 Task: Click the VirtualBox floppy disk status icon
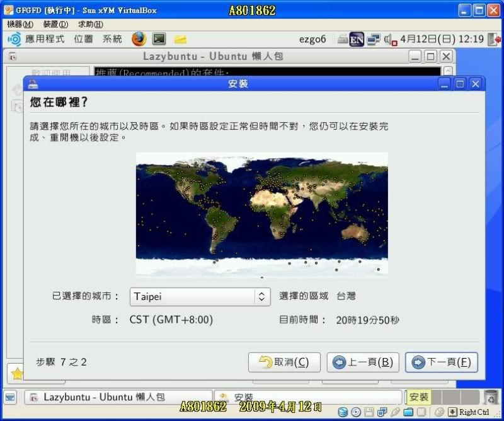click(x=369, y=412)
